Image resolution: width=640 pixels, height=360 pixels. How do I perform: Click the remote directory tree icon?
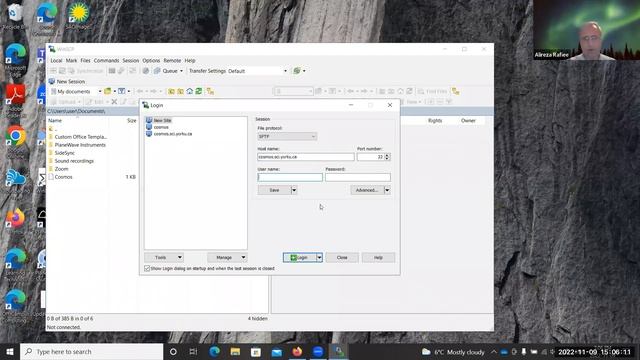(x=456, y=91)
